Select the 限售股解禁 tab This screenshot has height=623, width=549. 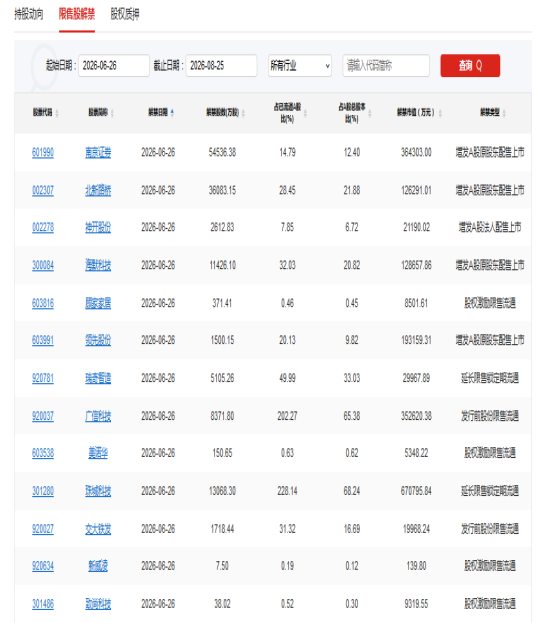tap(77, 14)
